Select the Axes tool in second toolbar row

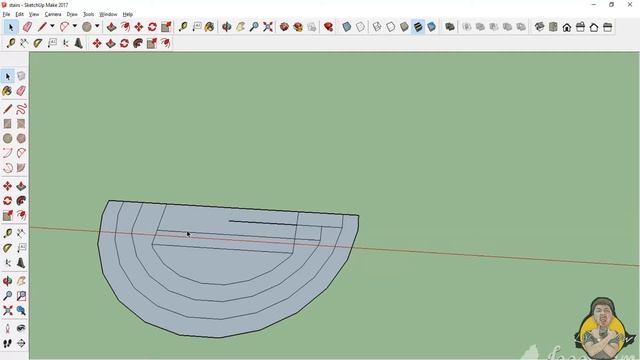(x=65, y=43)
